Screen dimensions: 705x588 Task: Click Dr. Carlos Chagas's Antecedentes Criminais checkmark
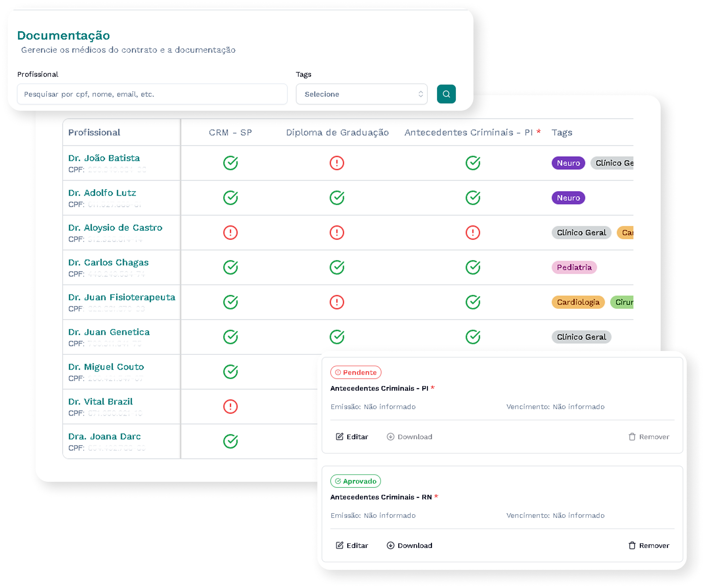(473, 267)
